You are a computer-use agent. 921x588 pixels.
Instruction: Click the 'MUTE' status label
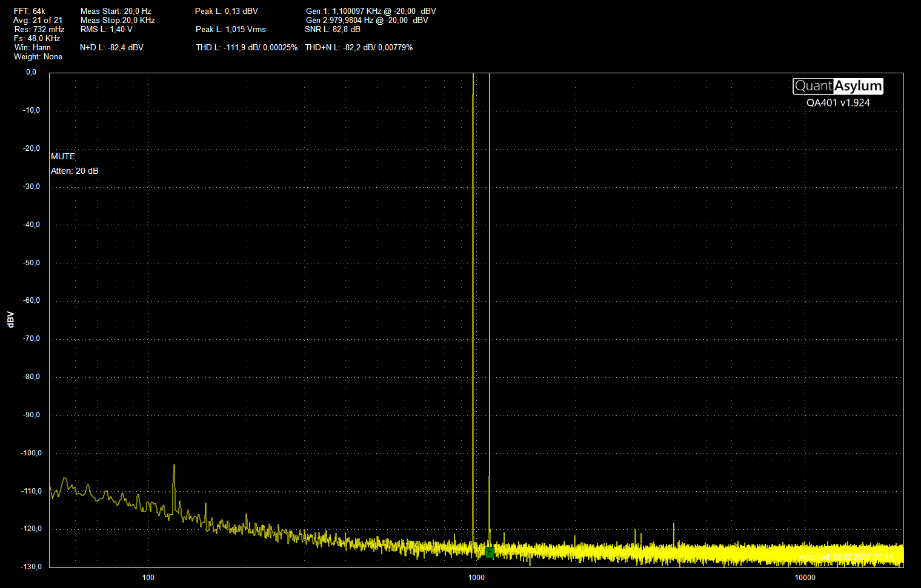pos(63,156)
